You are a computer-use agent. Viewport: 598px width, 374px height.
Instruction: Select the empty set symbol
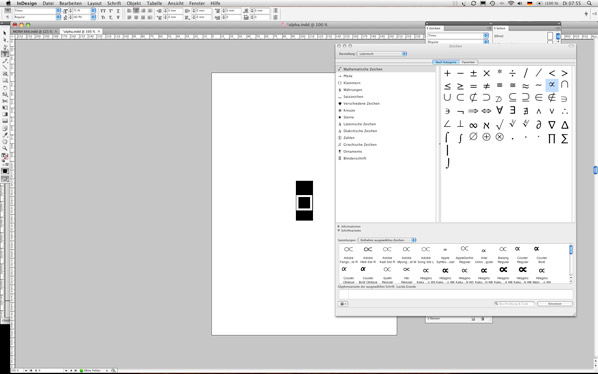click(473, 136)
